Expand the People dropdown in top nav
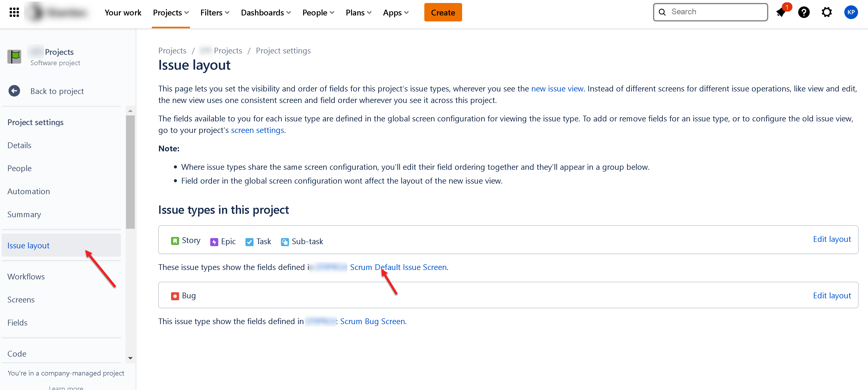The width and height of the screenshot is (868, 390). click(x=318, y=12)
